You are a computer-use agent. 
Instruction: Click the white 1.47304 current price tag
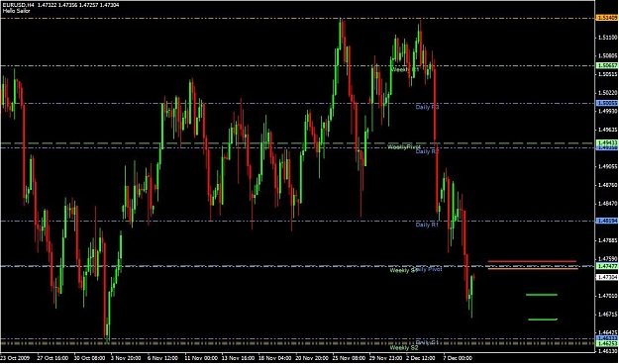[607, 277]
